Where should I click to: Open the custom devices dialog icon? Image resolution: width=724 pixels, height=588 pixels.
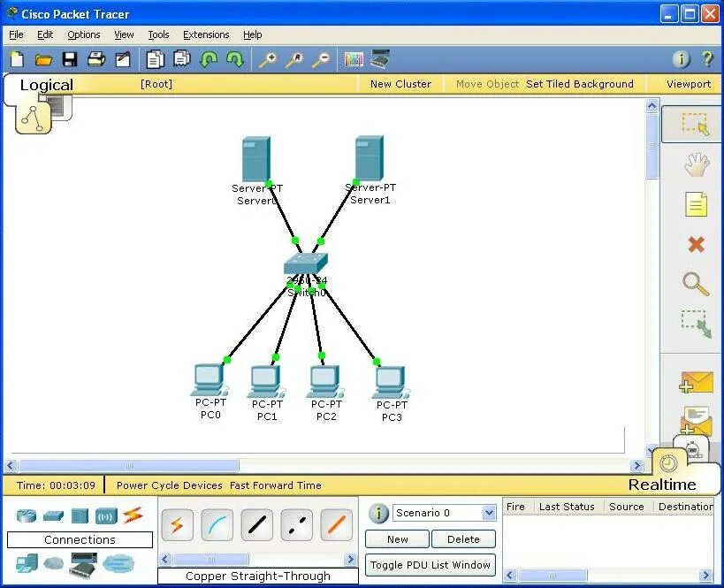(380, 58)
